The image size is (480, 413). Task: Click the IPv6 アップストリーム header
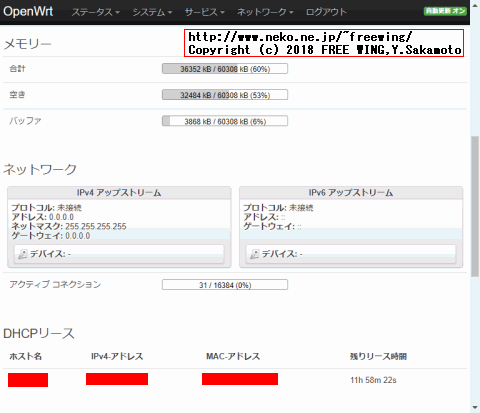coord(351,193)
